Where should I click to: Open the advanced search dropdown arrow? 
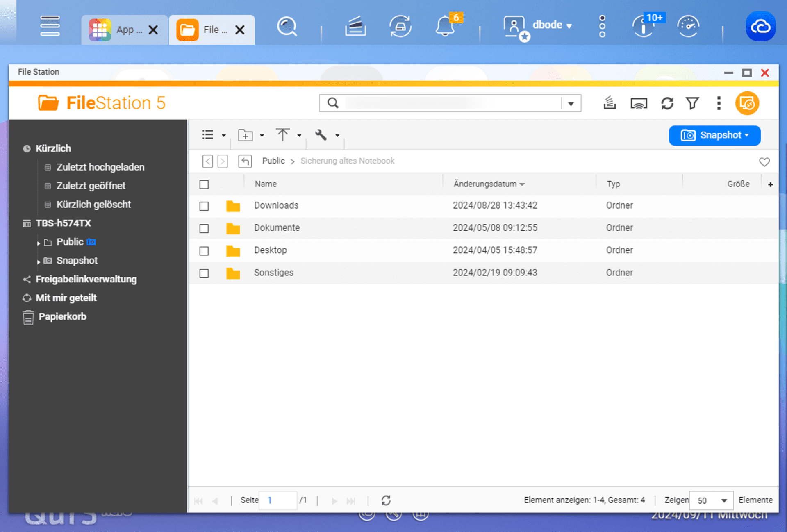coord(571,104)
